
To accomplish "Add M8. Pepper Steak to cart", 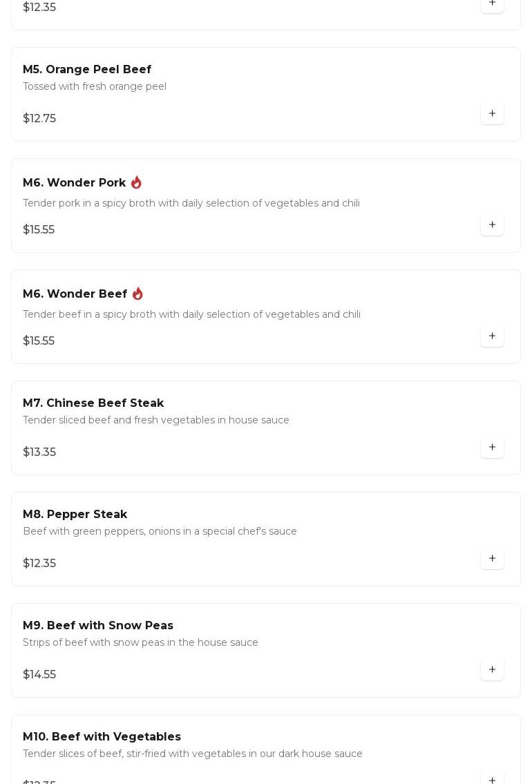I will pos(492,558).
